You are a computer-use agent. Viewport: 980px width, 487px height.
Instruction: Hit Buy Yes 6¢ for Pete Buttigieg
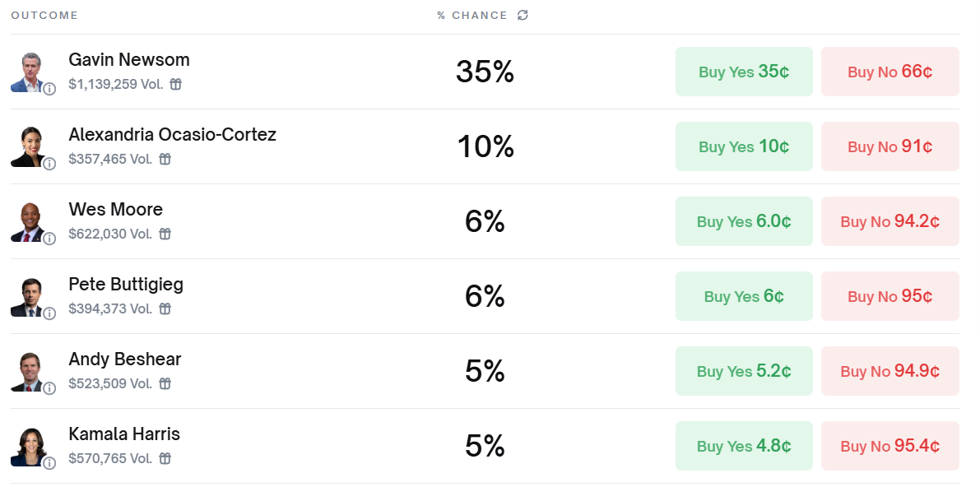pyautogui.click(x=743, y=296)
